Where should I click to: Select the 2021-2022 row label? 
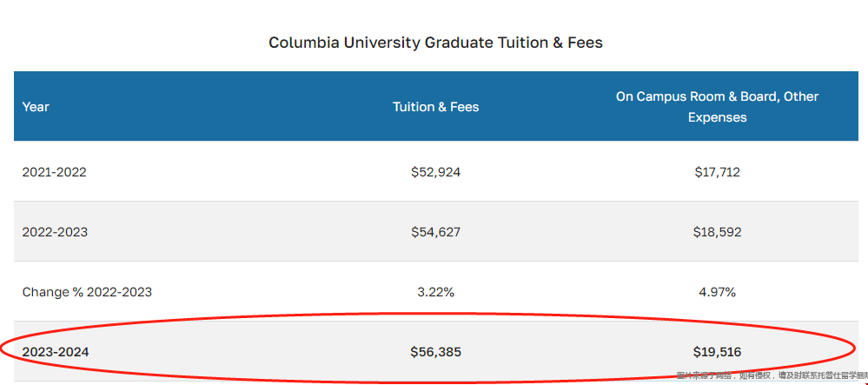(x=54, y=172)
